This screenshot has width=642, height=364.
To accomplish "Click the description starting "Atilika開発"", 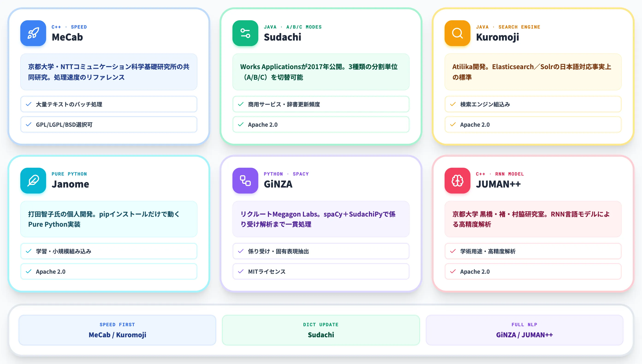I will tap(532, 72).
